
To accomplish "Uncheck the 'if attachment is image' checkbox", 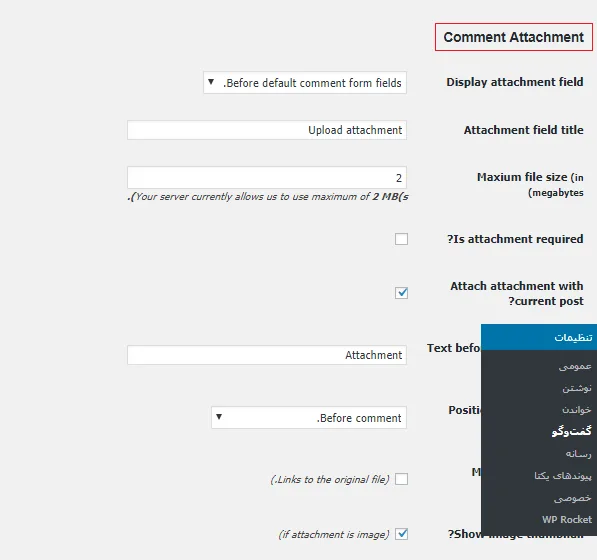I will pos(401,534).
